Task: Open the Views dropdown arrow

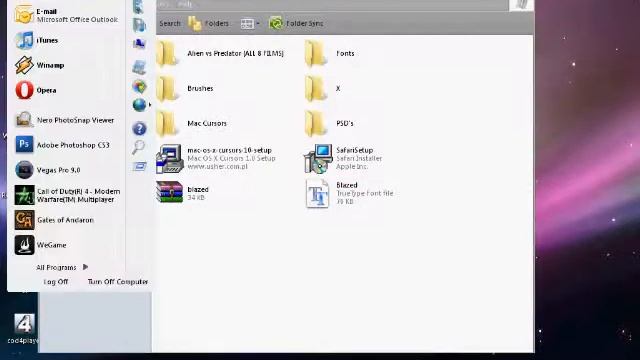Action: click(258, 24)
